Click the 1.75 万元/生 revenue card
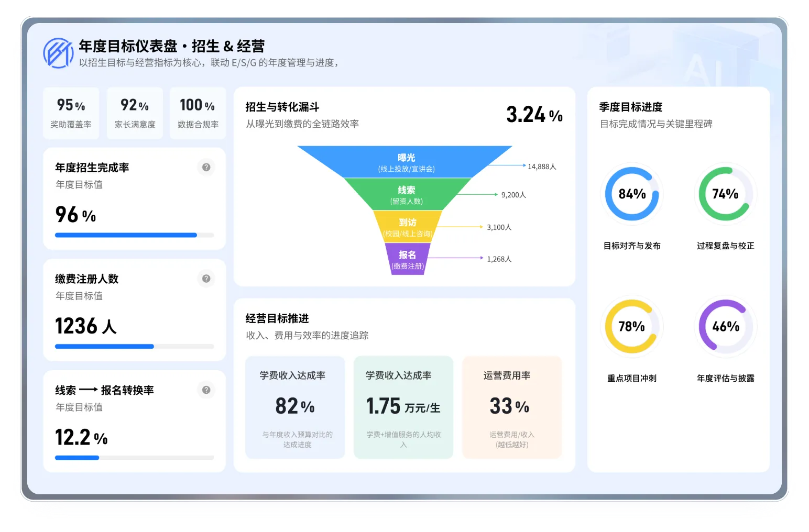809x532 pixels. [x=403, y=407]
